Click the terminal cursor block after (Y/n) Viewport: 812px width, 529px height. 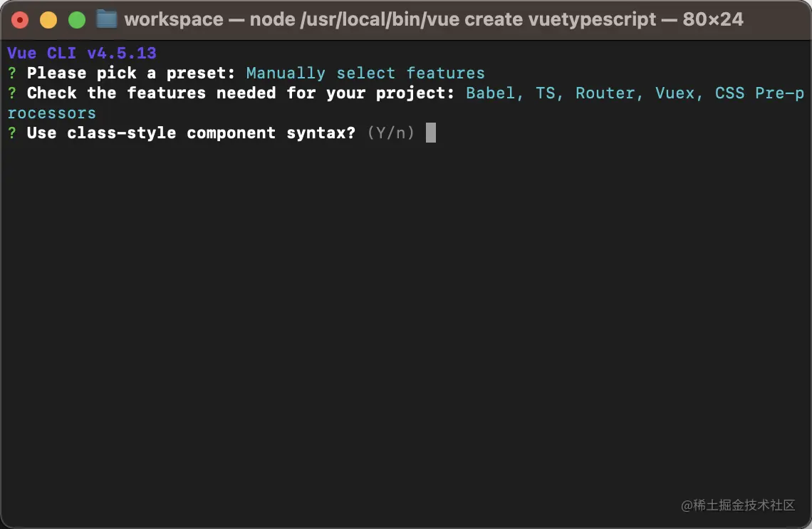click(431, 133)
